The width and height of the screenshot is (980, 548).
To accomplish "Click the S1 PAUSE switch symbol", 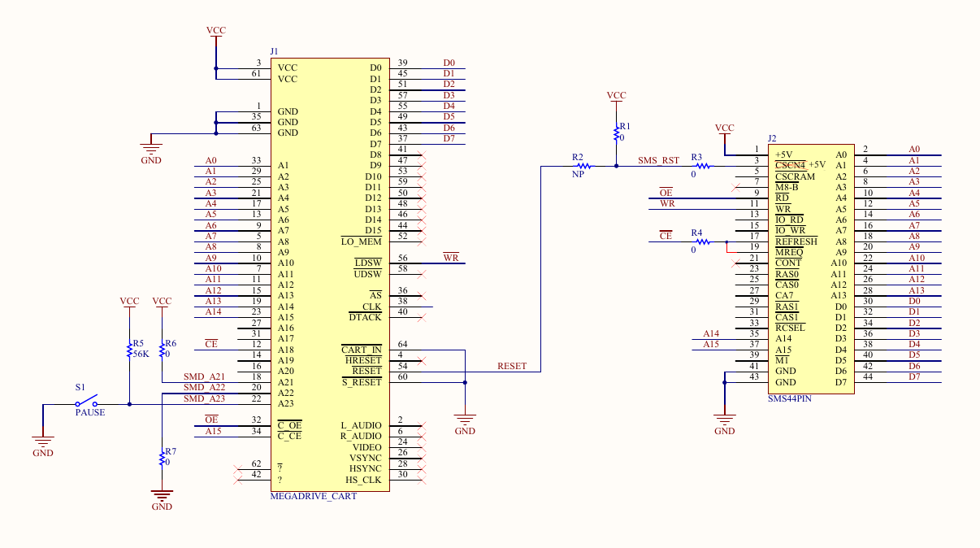I will pyautogui.click(x=87, y=401).
